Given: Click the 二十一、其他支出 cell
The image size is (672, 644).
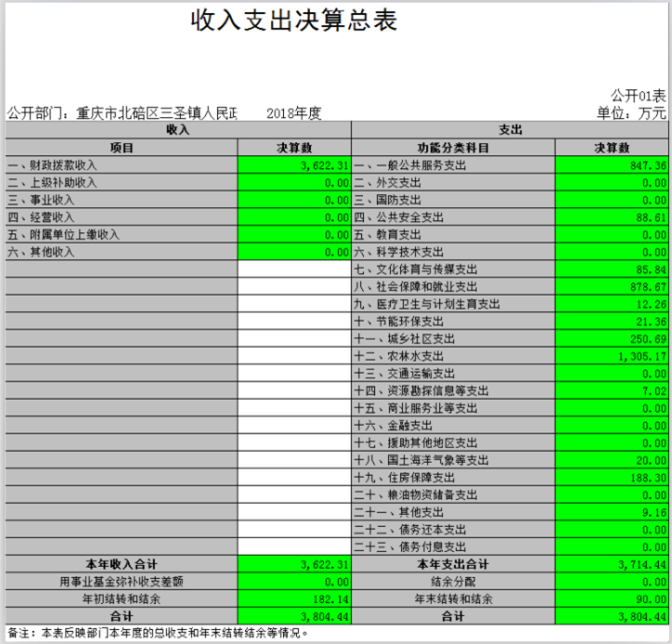Looking at the screenshot, I should (x=453, y=512).
